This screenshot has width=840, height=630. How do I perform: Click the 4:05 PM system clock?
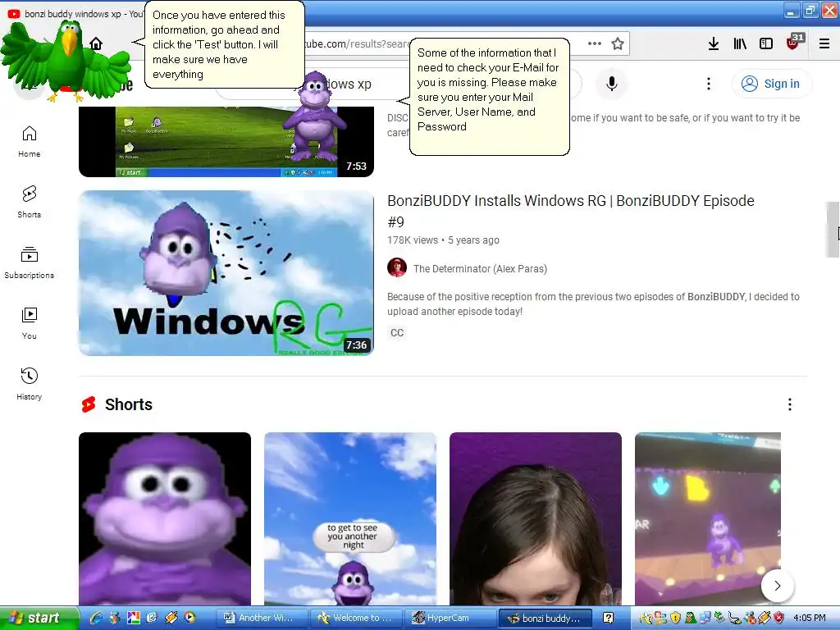pos(810,618)
